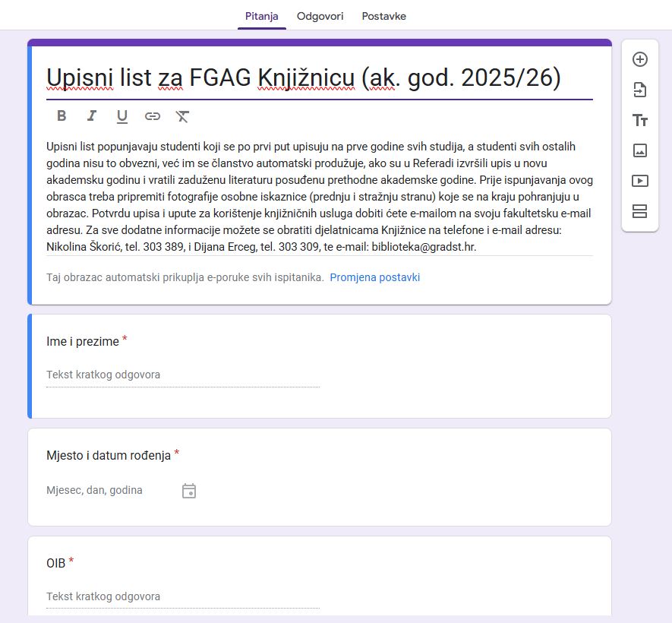Click the Import questions icon
Viewport: 672px width, 623px height.
tap(639, 90)
